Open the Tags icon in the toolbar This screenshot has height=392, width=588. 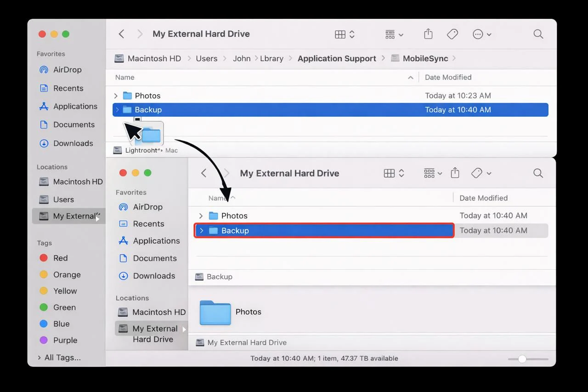[452, 34]
